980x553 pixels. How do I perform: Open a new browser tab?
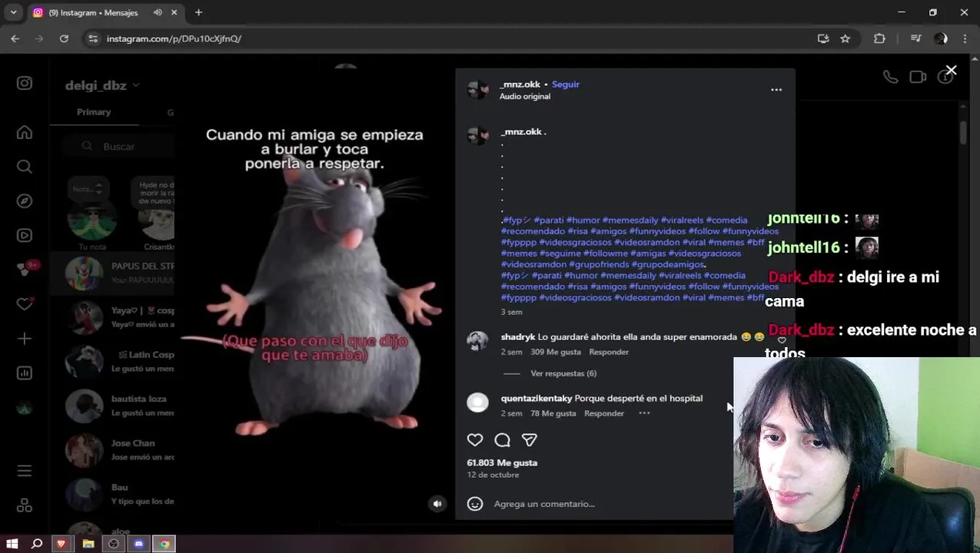pyautogui.click(x=198, y=12)
